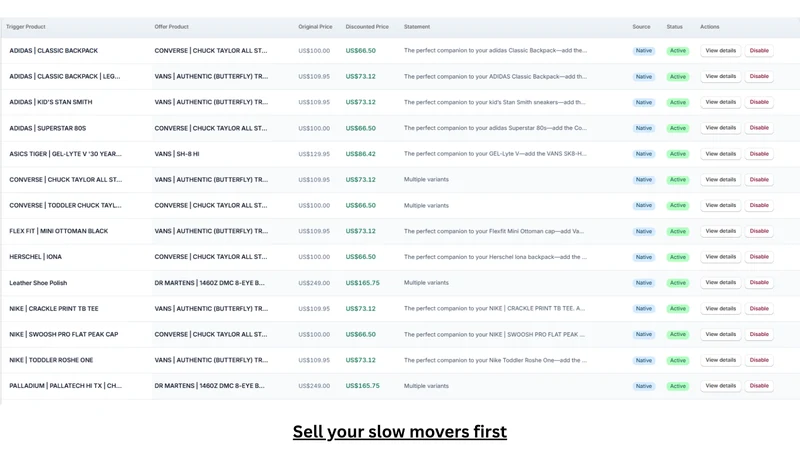Click US$249.00 price in Leather Shoe Polish row
800x450 pixels.
(x=314, y=283)
